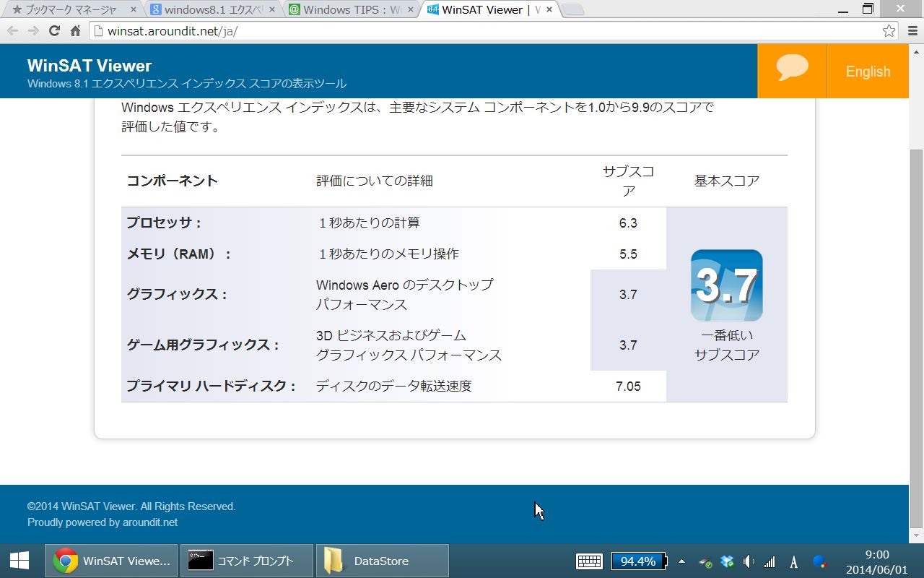Viewport: 924px width, 578px height.
Task: Click the グラフィックス row label
Action: click(177, 295)
